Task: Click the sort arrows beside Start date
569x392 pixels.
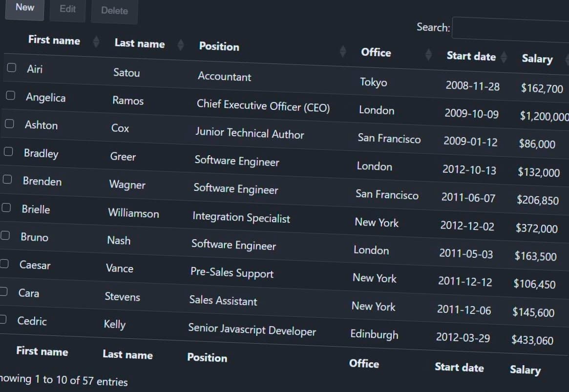Action: click(x=504, y=57)
